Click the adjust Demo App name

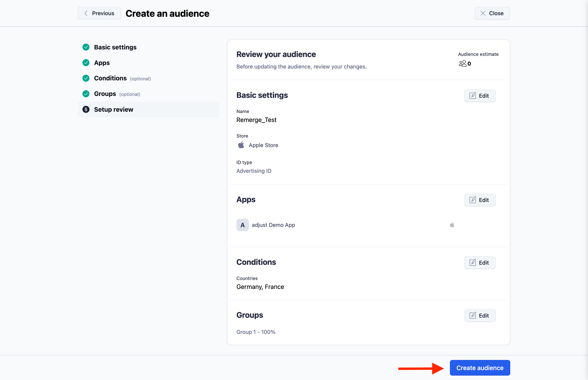[x=273, y=225]
